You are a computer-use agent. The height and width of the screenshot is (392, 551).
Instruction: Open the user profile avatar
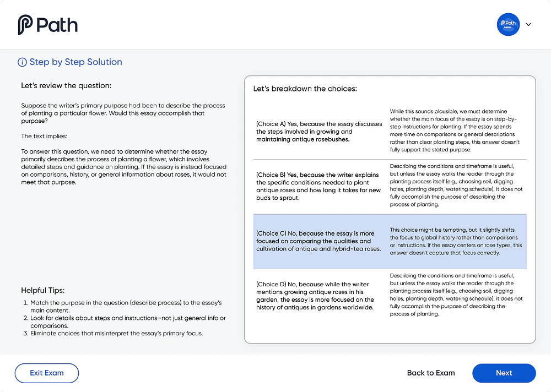click(x=508, y=25)
